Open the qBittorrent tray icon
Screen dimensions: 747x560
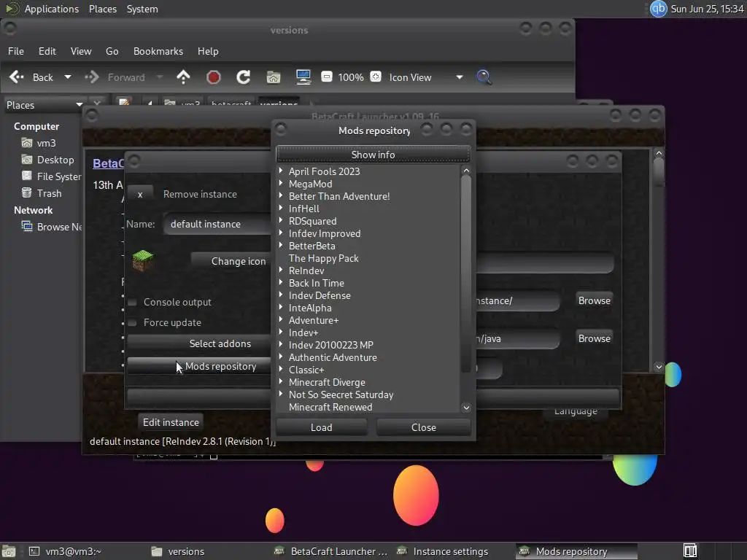click(x=659, y=9)
